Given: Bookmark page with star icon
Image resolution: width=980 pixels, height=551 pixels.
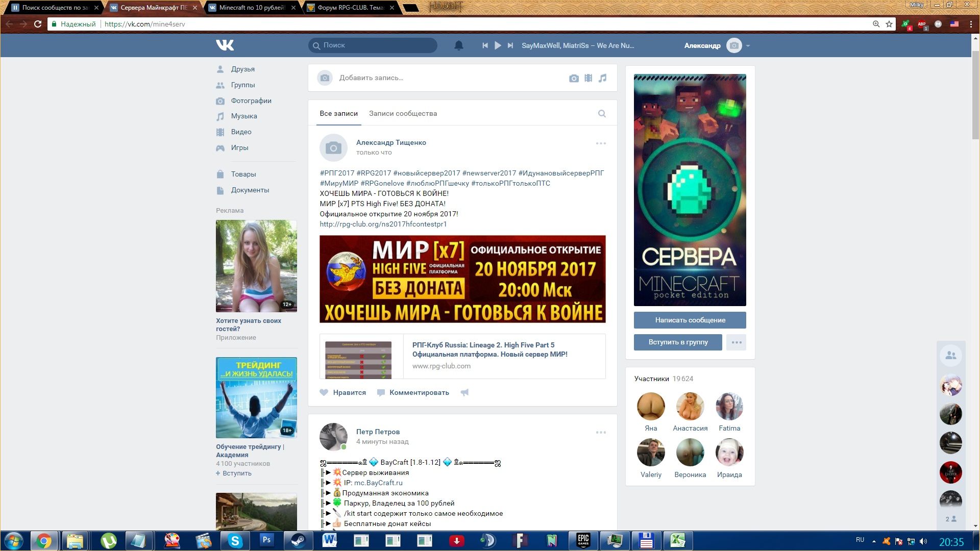Looking at the screenshot, I should (x=889, y=24).
